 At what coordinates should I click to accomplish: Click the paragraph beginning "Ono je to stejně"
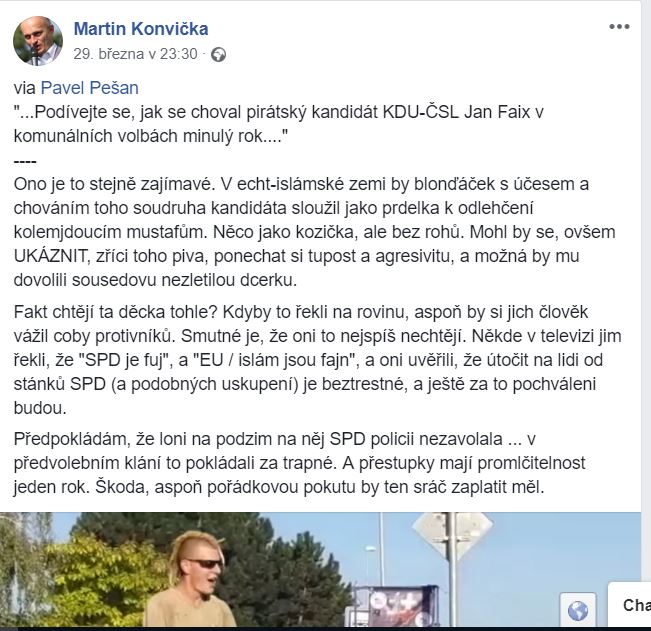(x=314, y=232)
